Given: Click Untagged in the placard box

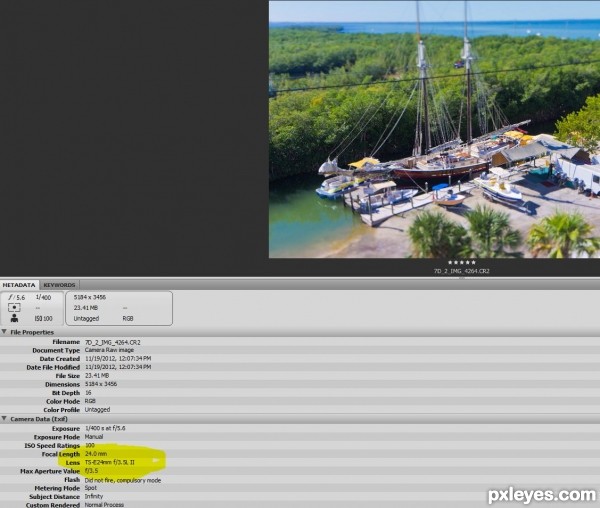Looking at the screenshot, I should point(86,318).
